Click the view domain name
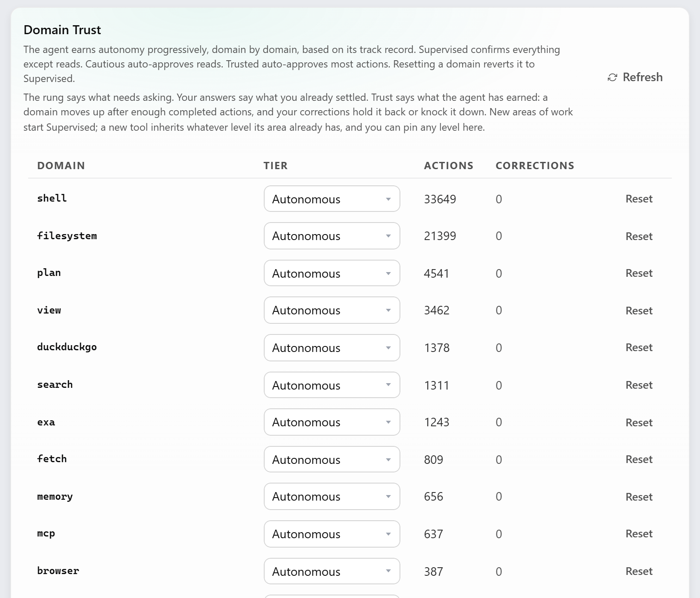 49,310
